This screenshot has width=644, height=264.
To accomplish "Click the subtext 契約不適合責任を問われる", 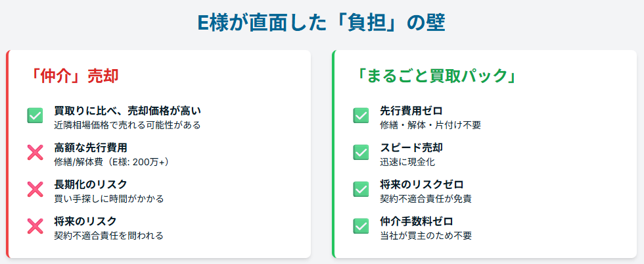I will tap(109, 235).
